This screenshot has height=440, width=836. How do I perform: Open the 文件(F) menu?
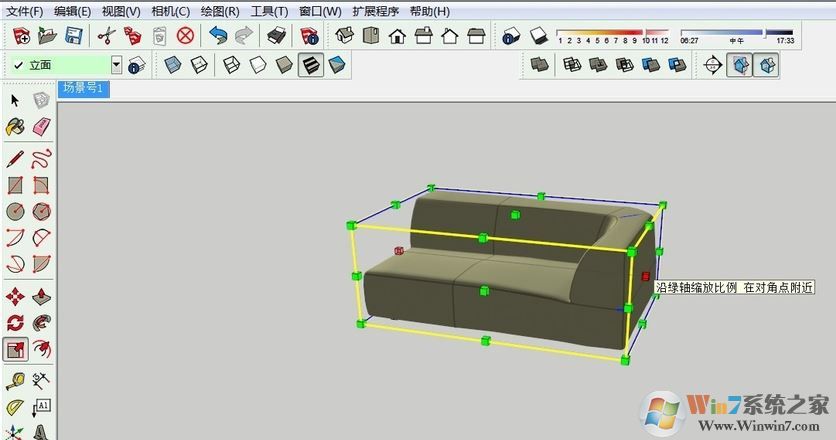25,11
